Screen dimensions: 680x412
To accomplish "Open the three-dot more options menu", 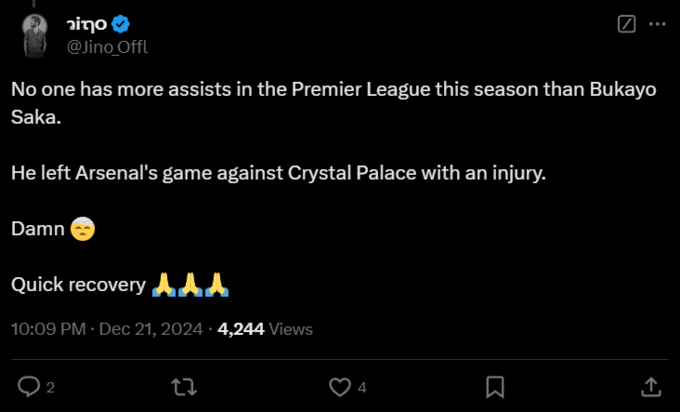I will [655, 23].
